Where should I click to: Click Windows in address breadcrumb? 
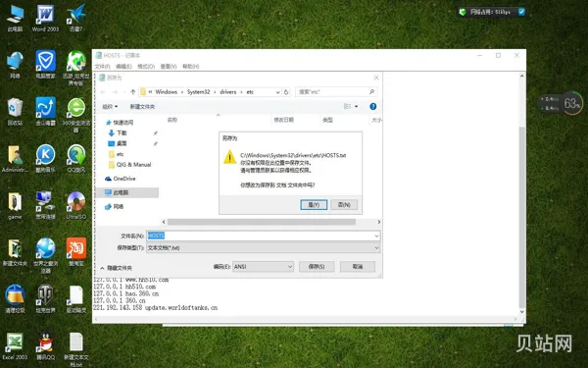(x=167, y=92)
